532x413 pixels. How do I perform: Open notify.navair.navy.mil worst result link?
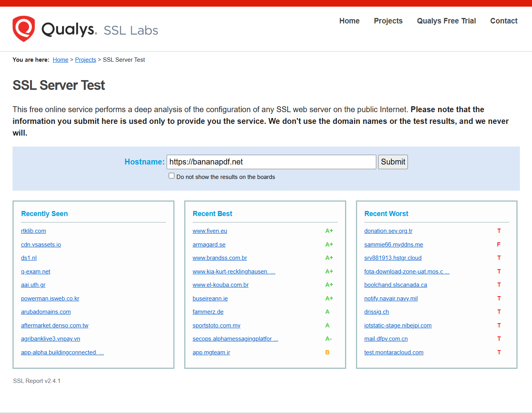pyautogui.click(x=391, y=299)
